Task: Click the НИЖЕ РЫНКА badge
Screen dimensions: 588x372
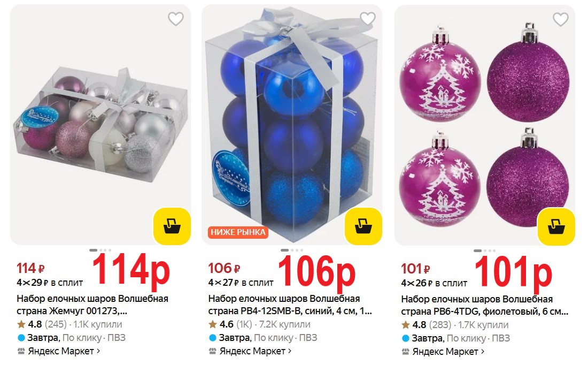Action: (x=238, y=232)
